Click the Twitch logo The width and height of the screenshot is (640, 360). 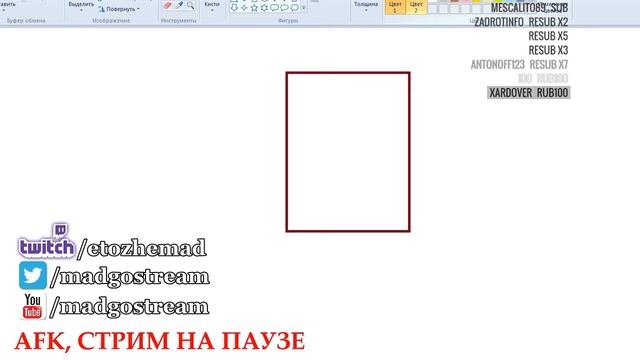(47, 242)
